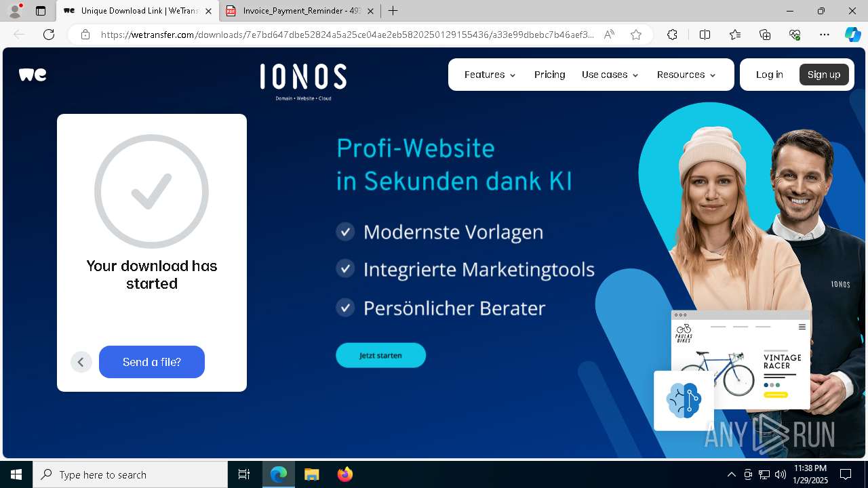Expand the Use cases dropdown
The width and height of the screenshot is (868, 488).
610,75
